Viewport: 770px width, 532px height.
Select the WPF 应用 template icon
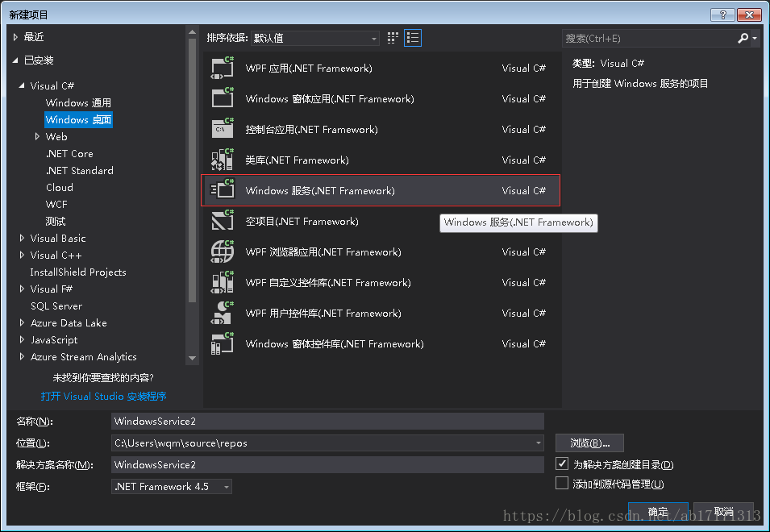223,68
